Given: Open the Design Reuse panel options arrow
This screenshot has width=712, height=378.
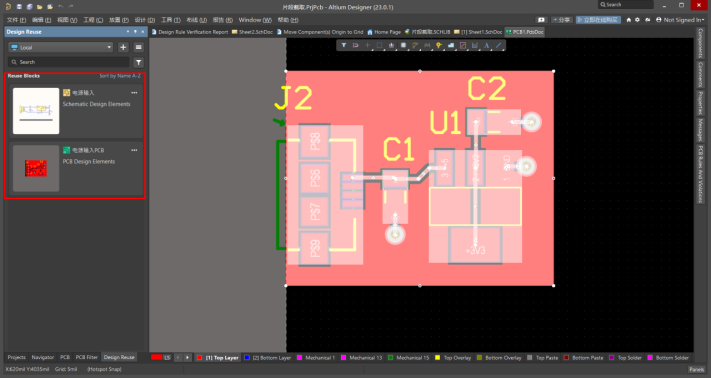Looking at the screenshot, I should [x=128, y=32].
